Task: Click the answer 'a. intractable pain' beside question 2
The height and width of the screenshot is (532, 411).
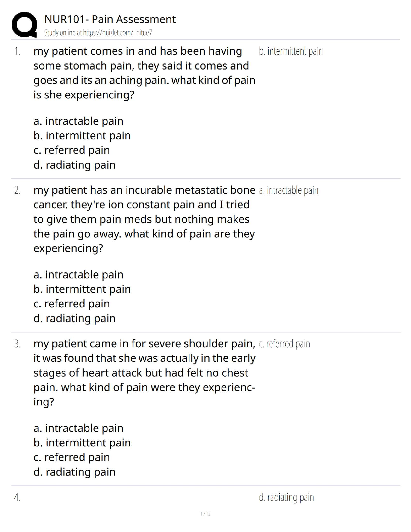Action: (x=288, y=190)
